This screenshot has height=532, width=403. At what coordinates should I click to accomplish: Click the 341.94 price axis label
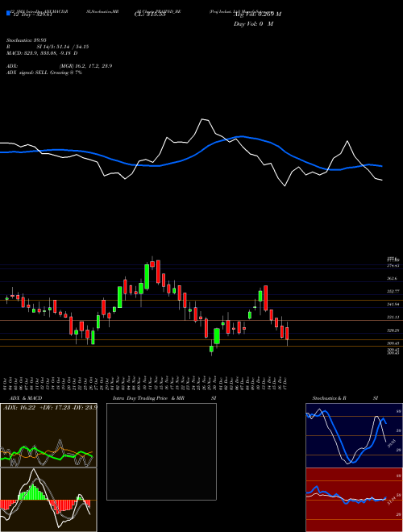393,305
